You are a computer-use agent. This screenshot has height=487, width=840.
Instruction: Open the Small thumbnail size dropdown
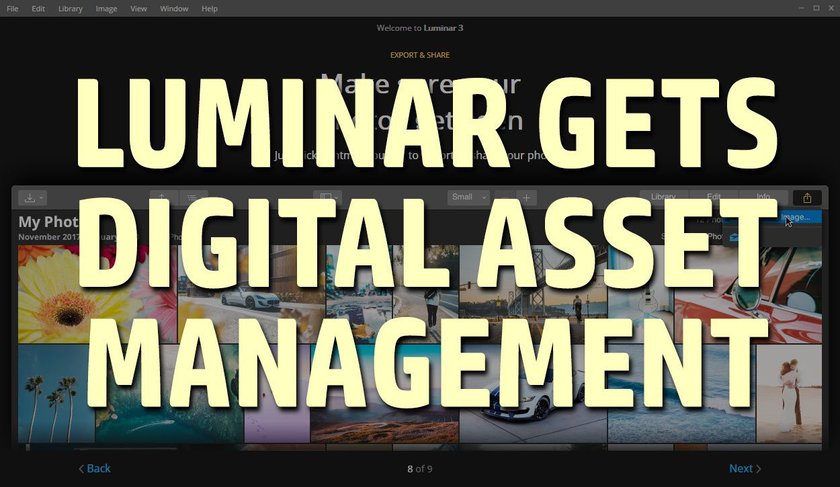click(468, 197)
